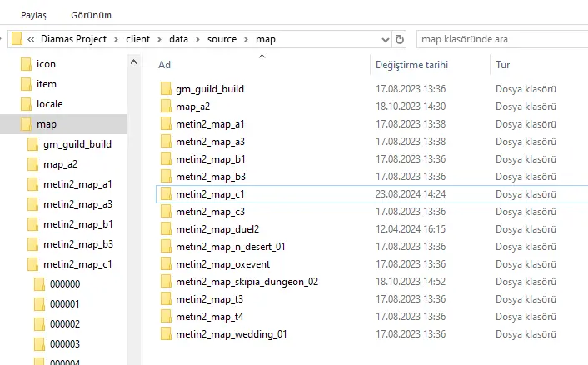
Task: Open the address bar history dropdown
Action: (x=384, y=39)
